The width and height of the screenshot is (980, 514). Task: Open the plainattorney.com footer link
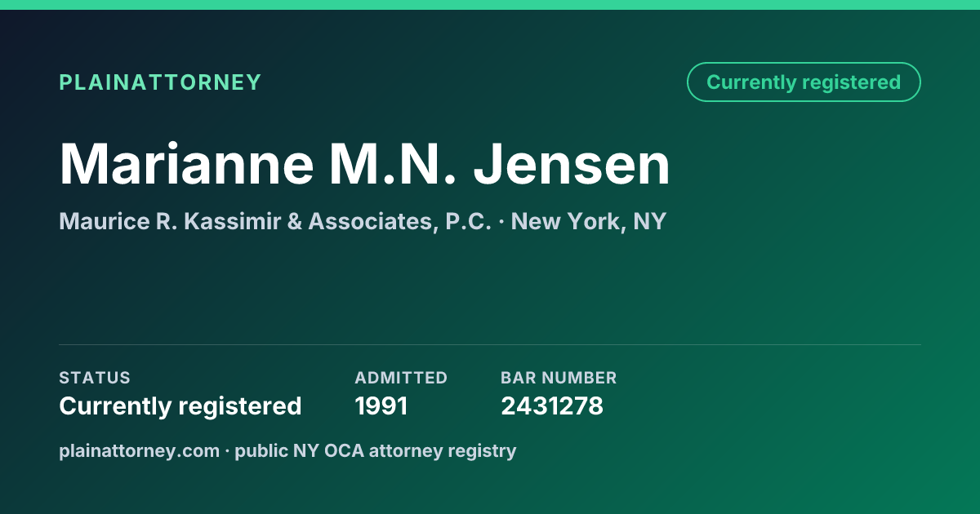(x=140, y=450)
